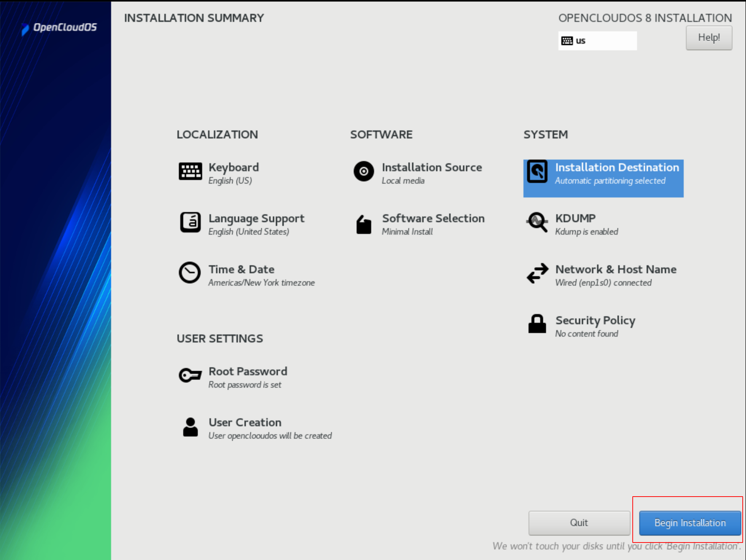Open the Installation Source title
Viewport: 746px width, 560px height.
pyautogui.click(x=432, y=167)
